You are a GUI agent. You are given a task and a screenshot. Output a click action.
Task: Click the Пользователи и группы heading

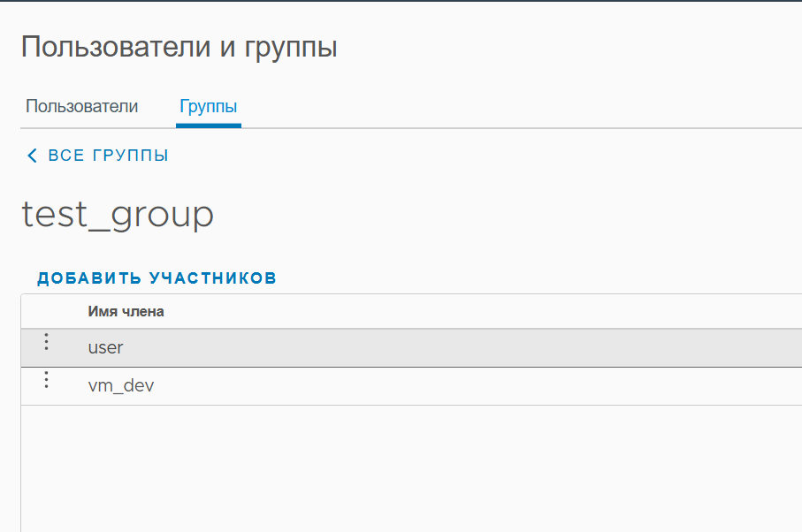point(179,47)
